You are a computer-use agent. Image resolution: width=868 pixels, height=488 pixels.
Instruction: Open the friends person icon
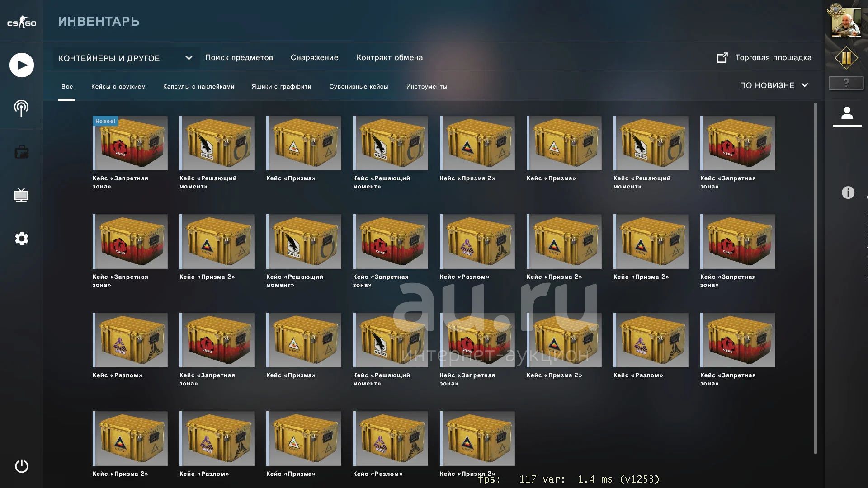pyautogui.click(x=847, y=113)
